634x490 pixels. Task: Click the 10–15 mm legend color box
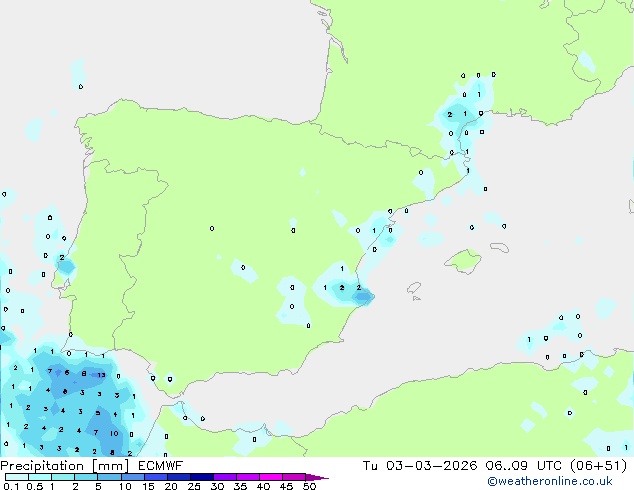coord(133,477)
